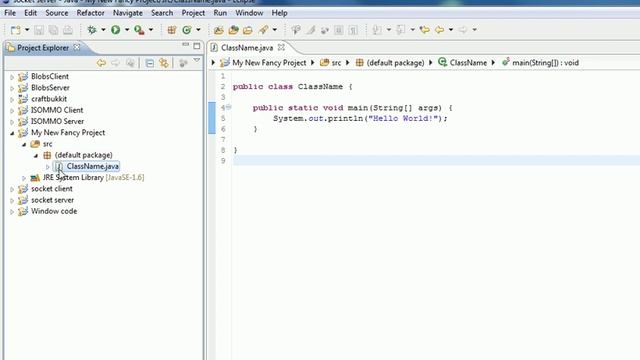The height and width of the screenshot is (360, 640).
Task: Click the Search flashlight icon
Action: pyautogui.click(x=263, y=30)
